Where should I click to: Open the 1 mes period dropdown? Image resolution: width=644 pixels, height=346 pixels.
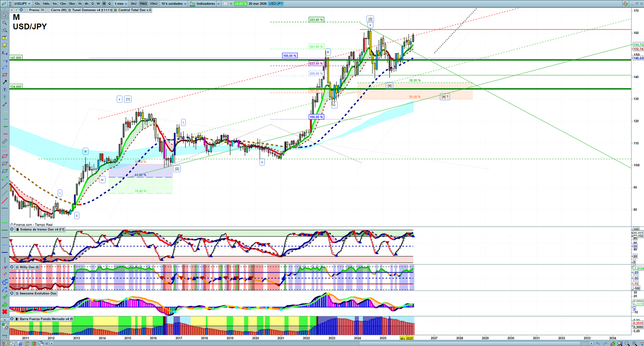pos(121,4)
